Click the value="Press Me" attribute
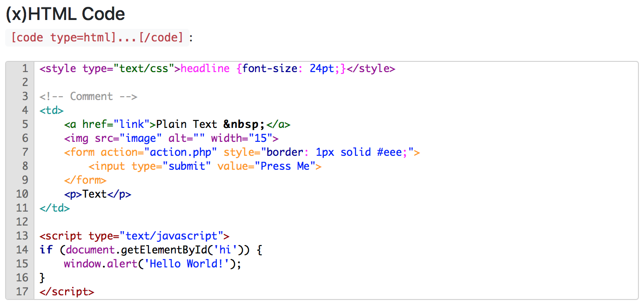 pyautogui.click(x=266, y=166)
